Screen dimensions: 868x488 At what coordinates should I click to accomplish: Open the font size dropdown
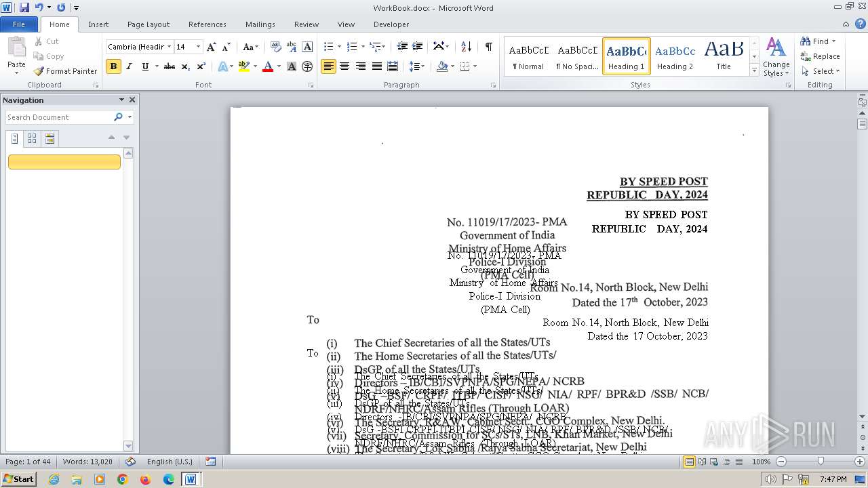click(x=198, y=47)
